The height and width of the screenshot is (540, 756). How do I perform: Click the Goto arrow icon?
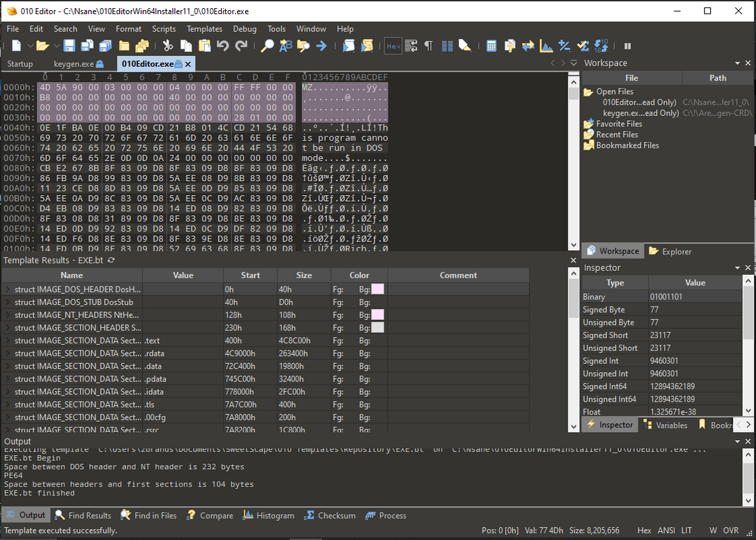322,46
